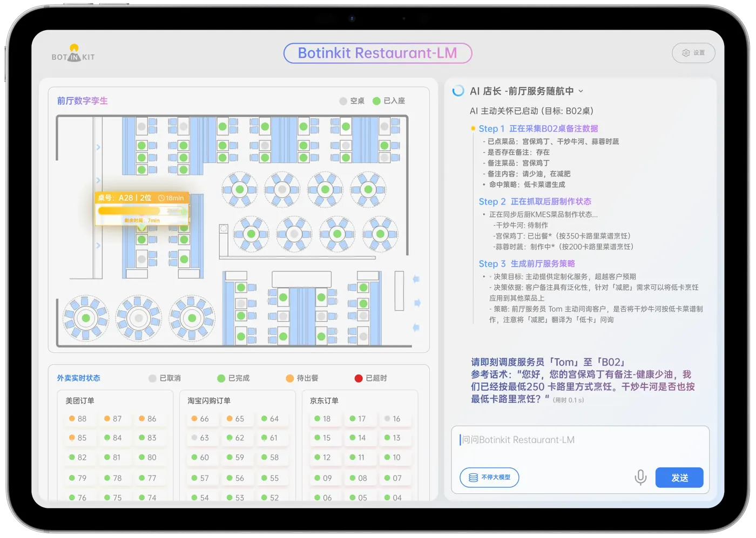Screen dimensions: 756x538
Task: Click the 空桌 legend item
Action: click(x=352, y=101)
